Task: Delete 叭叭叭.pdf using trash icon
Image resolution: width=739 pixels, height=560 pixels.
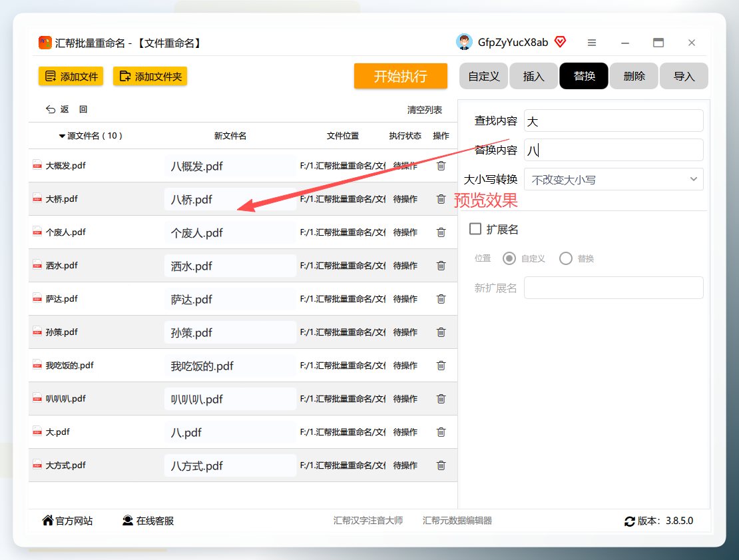Action: tap(441, 399)
